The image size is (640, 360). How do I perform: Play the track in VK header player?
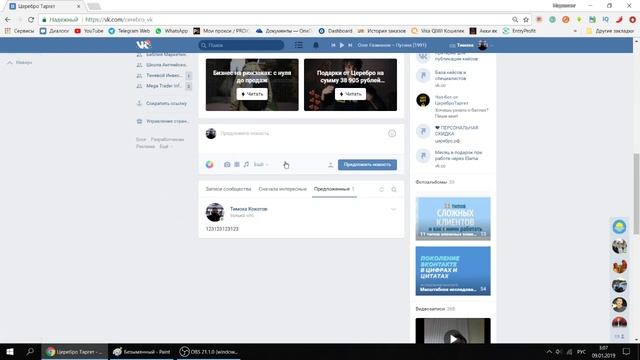click(342, 45)
